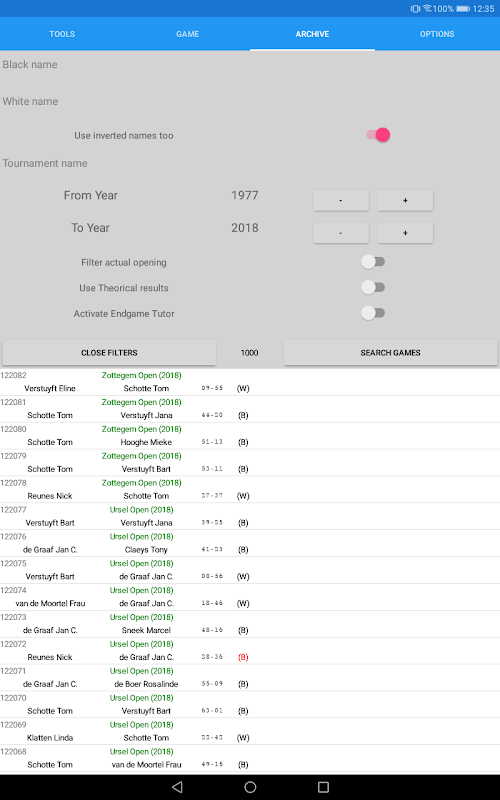Open game 122072 Reunes Nick entry
This screenshot has height=800, width=500.
[250, 651]
